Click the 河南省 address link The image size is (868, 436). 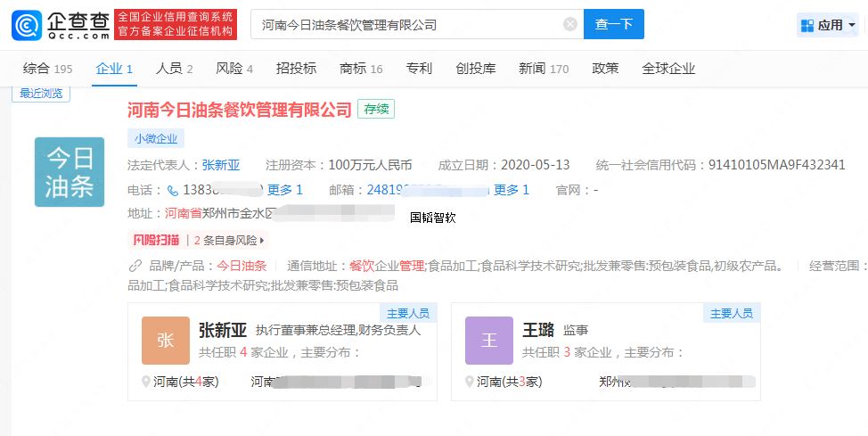tap(183, 213)
